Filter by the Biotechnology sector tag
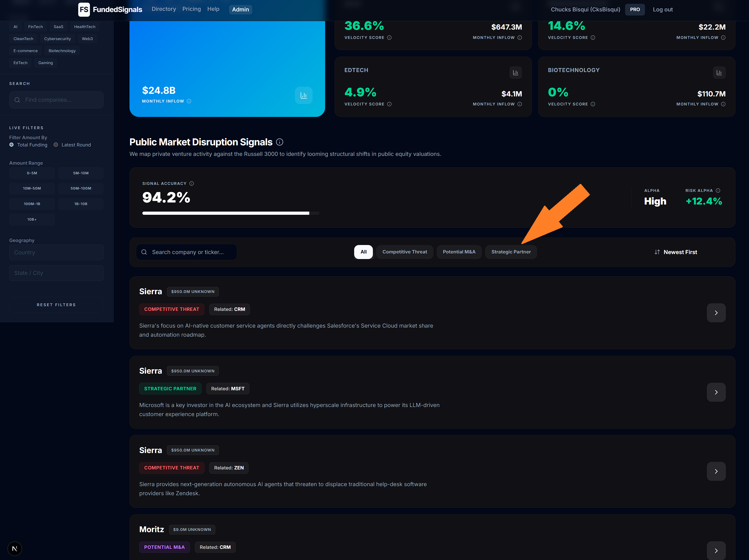This screenshot has width=749, height=560. (62, 51)
